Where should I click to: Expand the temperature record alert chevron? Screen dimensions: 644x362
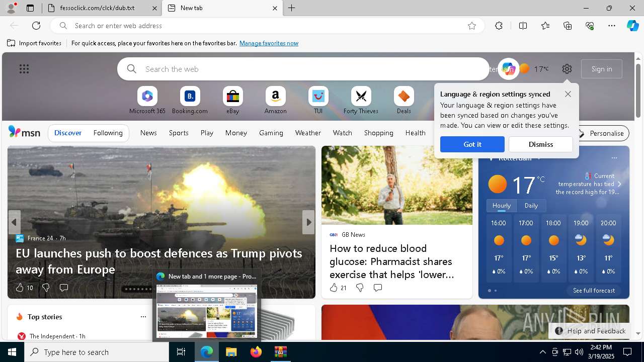tap(619, 184)
